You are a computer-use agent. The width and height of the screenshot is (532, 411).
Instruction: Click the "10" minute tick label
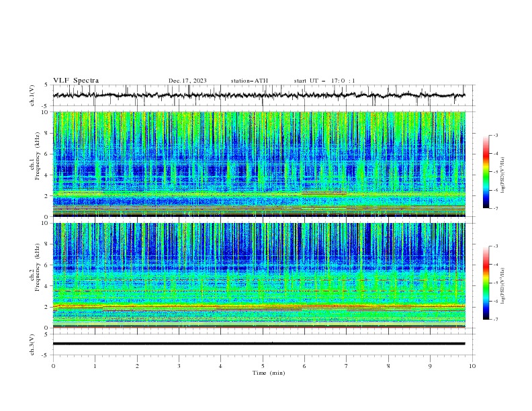[472, 366]
